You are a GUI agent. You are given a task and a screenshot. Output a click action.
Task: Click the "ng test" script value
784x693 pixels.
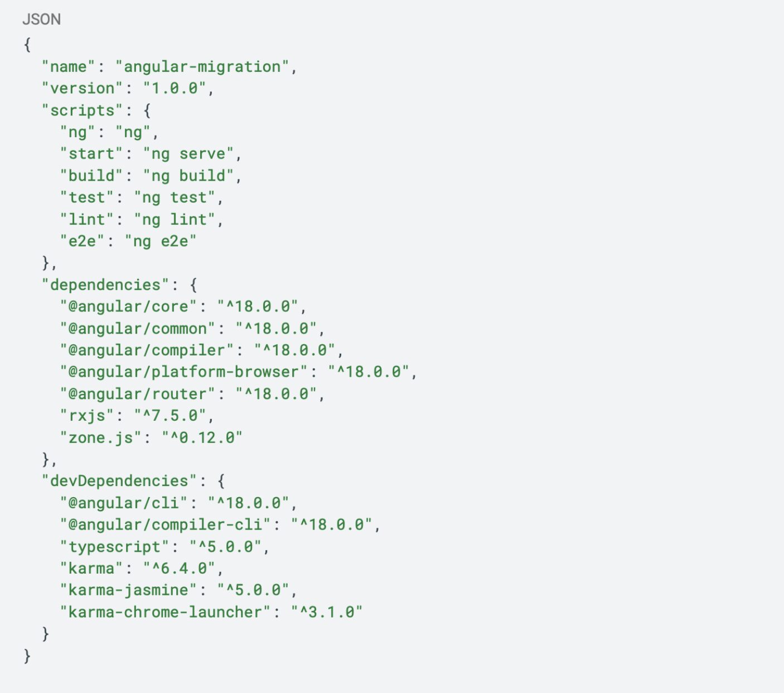(175, 198)
